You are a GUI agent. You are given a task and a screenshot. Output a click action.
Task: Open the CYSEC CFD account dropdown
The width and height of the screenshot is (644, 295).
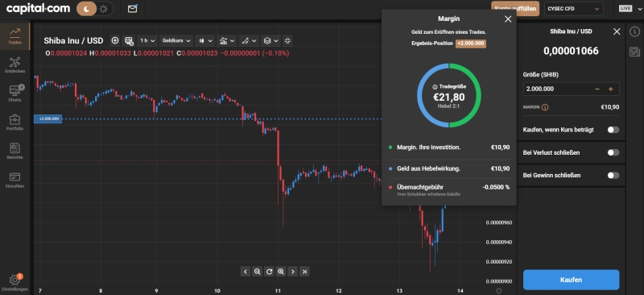574,9
